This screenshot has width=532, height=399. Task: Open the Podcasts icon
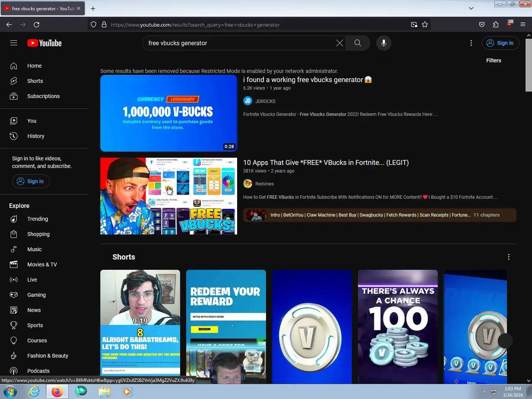(x=14, y=371)
